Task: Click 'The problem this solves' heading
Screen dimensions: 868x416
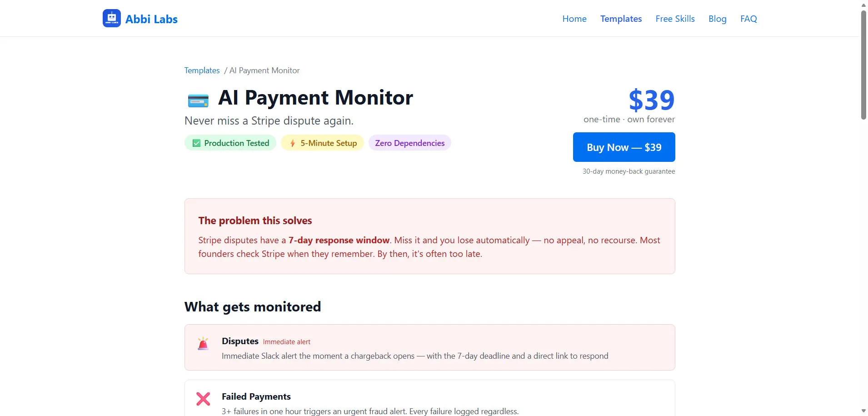Action: pyautogui.click(x=255, y=221)
